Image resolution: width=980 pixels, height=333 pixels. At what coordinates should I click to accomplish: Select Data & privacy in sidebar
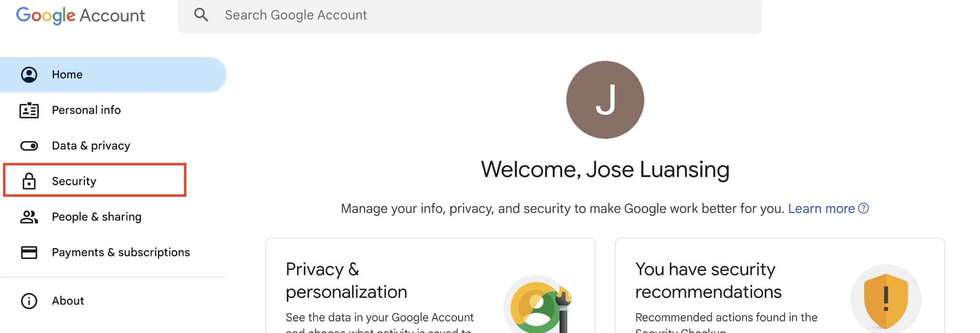91,146
